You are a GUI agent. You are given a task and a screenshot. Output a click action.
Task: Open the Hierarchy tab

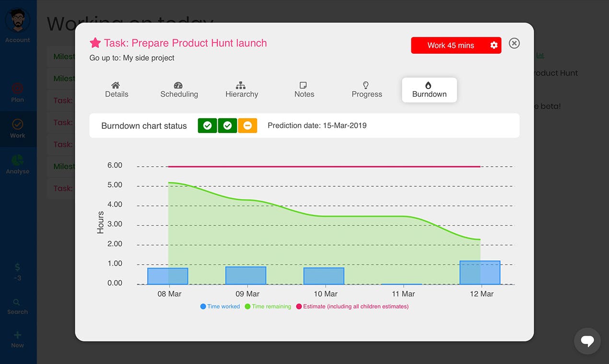[x=242, y=90]
